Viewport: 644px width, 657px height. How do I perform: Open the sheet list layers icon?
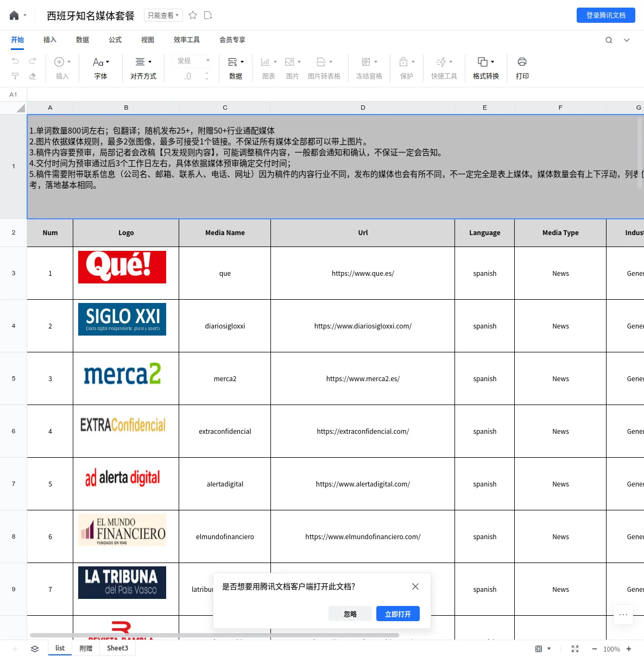tap(35, 649)
